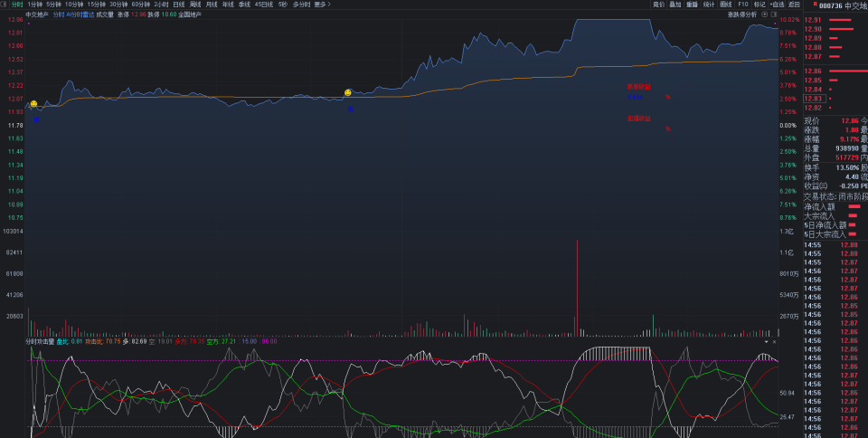
Task: Click the small icon left of the 分时 tab
Action: [x=5, y=4]
